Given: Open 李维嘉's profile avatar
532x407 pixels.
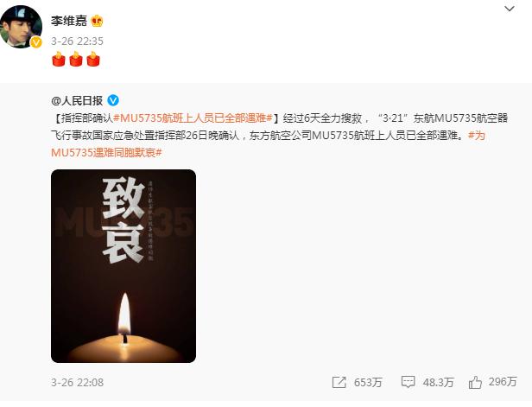Looking at the screenshot, I should tap(21, 27).
